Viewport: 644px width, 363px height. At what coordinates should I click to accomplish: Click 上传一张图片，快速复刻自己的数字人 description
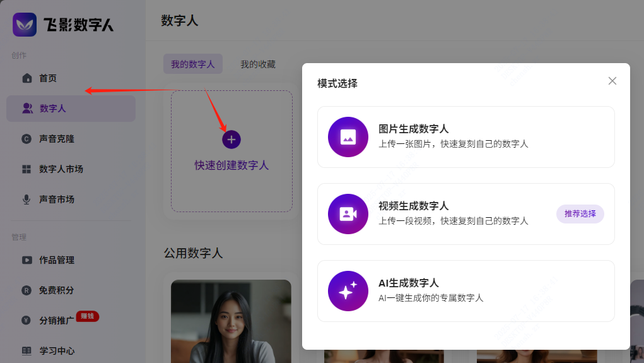[453, 144]
